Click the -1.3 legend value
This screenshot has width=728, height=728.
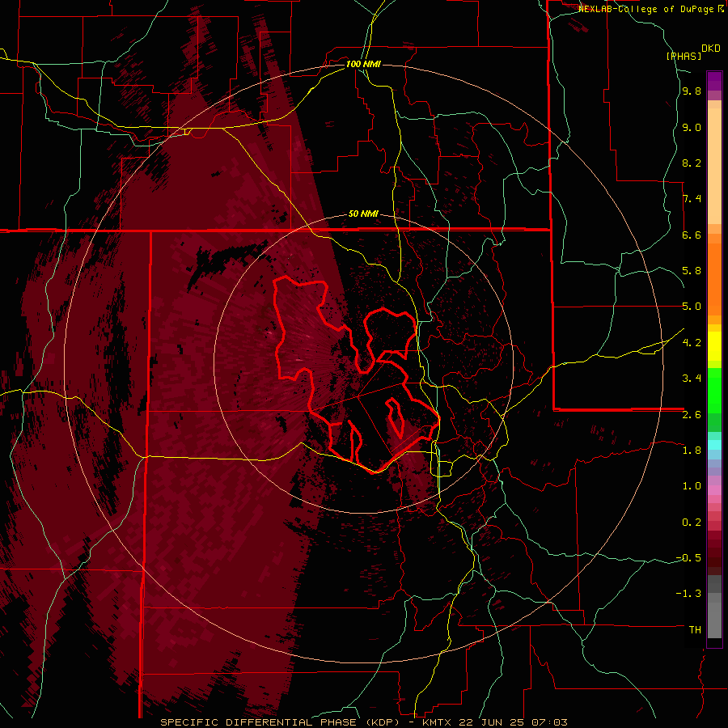point(688,594)
